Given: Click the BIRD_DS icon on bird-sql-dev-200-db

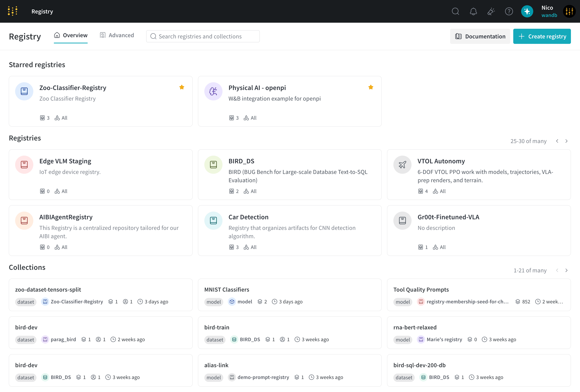Looking at the screenshot, I should pyautogui.click(x=423, y=377).
